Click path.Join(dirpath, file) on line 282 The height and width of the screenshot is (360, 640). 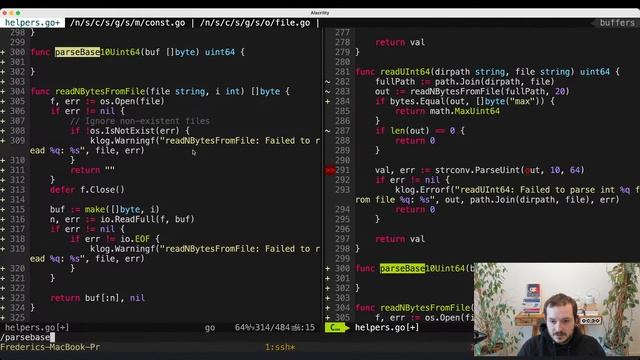pos(495,82)
